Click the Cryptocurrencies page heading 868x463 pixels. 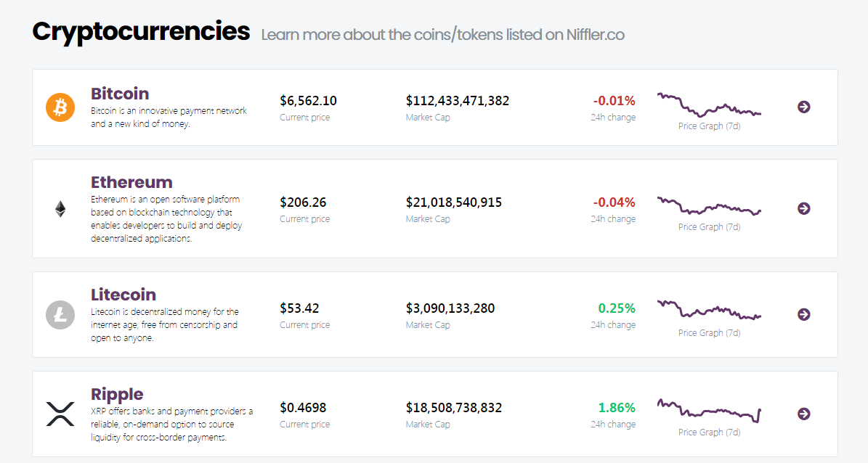point(141,31)
